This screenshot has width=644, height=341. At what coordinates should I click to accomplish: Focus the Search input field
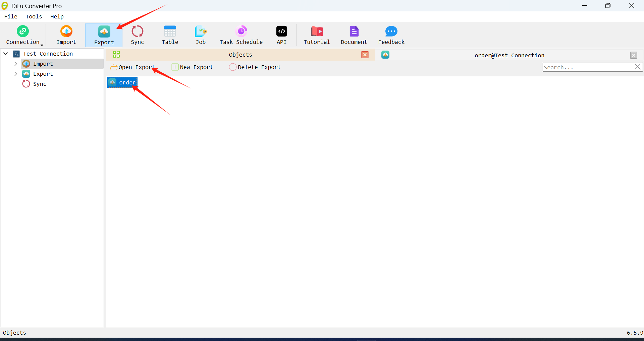click(588, 67)
